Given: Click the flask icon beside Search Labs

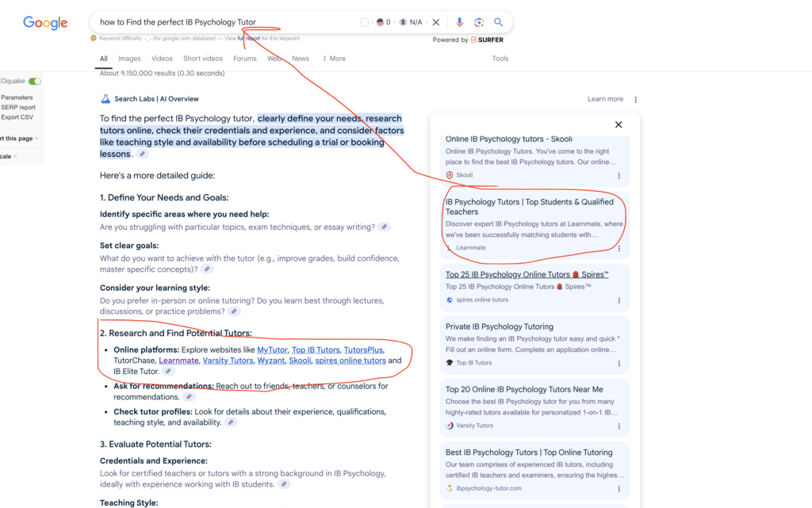Looking at the screenshot, I should point(105,99).
